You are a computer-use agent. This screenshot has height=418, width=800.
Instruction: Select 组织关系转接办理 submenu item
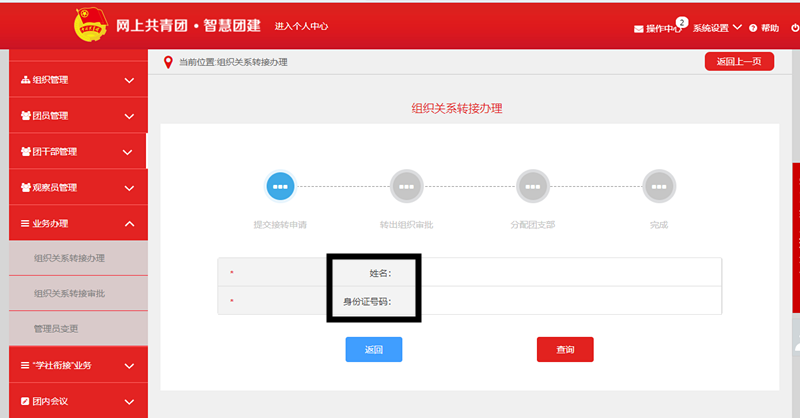click(x=79, y=258)
